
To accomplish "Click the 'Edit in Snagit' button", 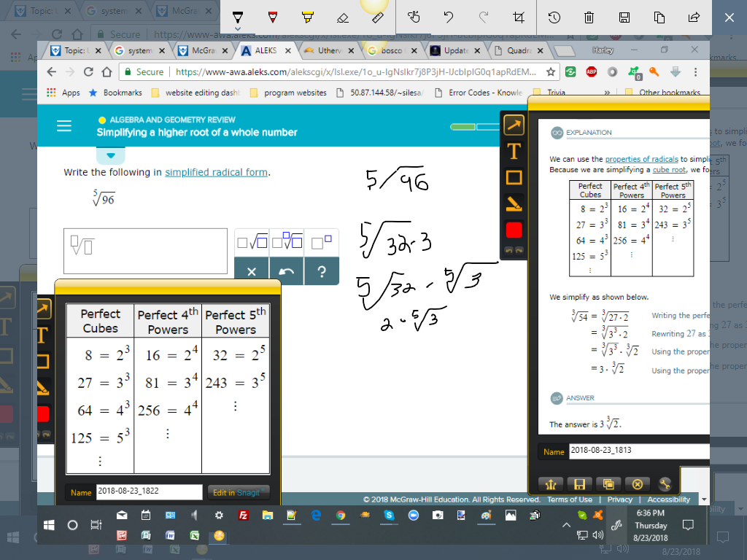I will (x=239, y=493).
